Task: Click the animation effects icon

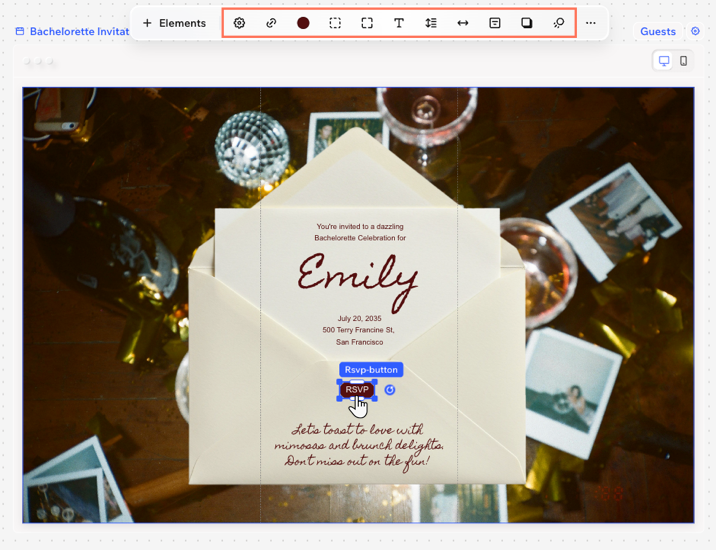Action: [x=558, y=23]
